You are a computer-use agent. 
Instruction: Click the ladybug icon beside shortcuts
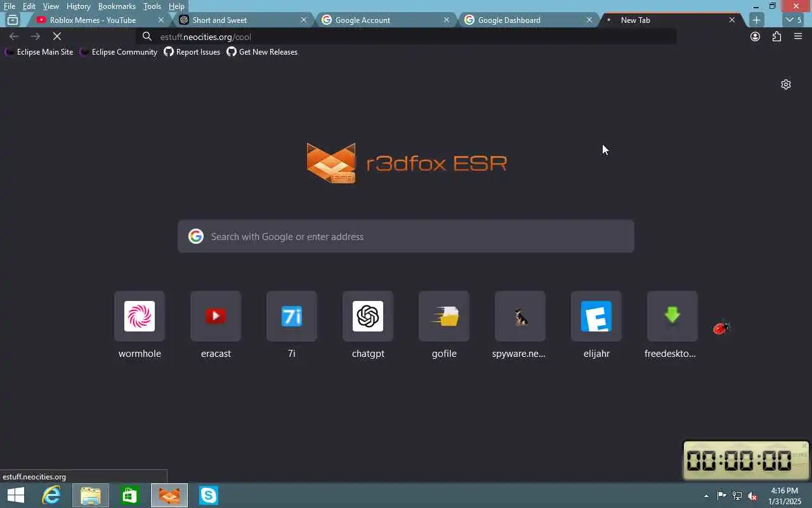click(721, 328)
